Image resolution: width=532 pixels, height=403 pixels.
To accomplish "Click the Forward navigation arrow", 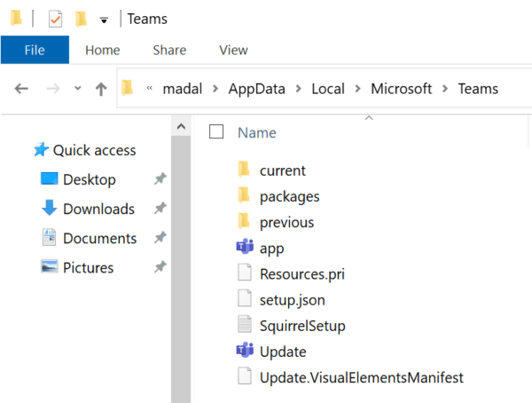I will click(x=53, y=89).
